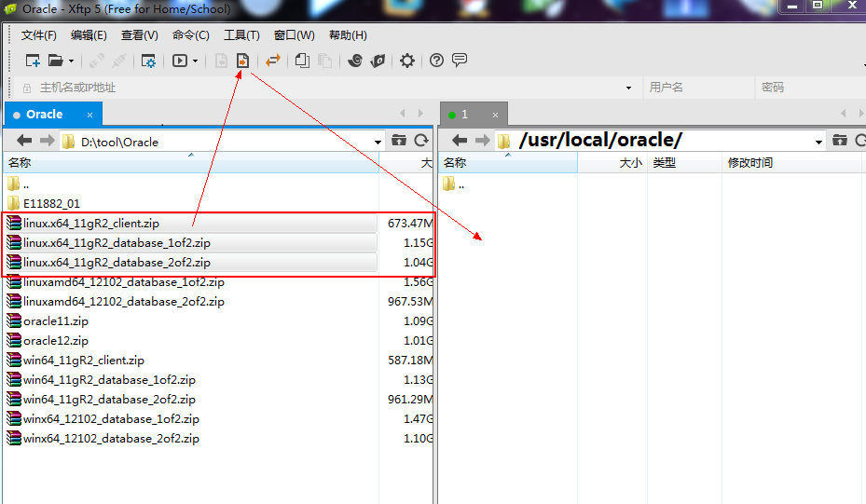Sort local files by 名称 column header
866x504 pixels.
[x=191, y=163]
